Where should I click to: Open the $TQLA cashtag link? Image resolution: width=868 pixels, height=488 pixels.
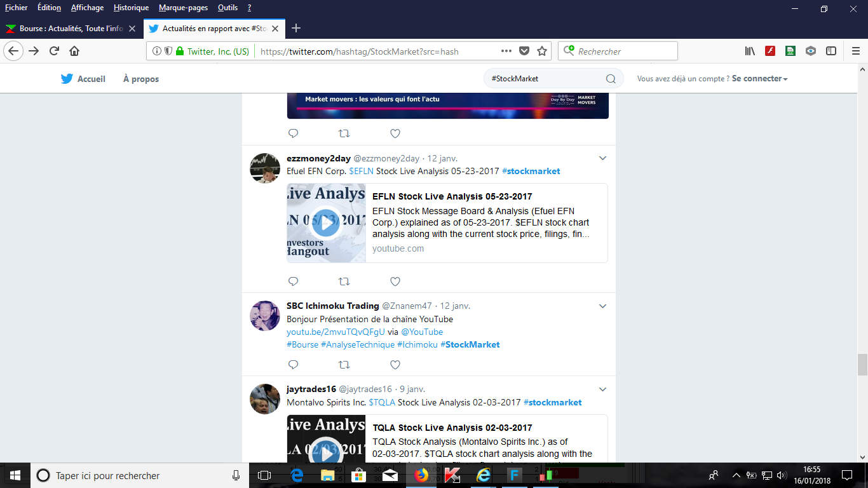tap(382, 402)
